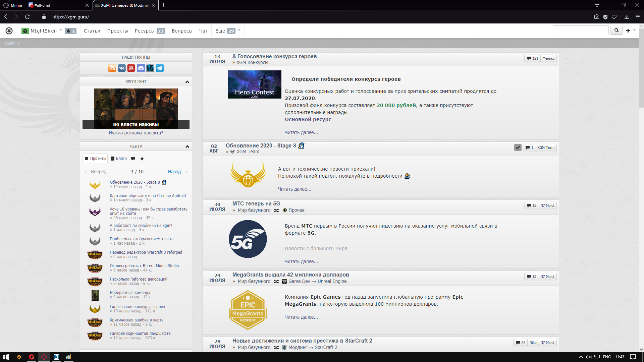Viewport: 644px width, 362px height.
Task: Open notifications bell with count 1
Action: coord(70,31)
